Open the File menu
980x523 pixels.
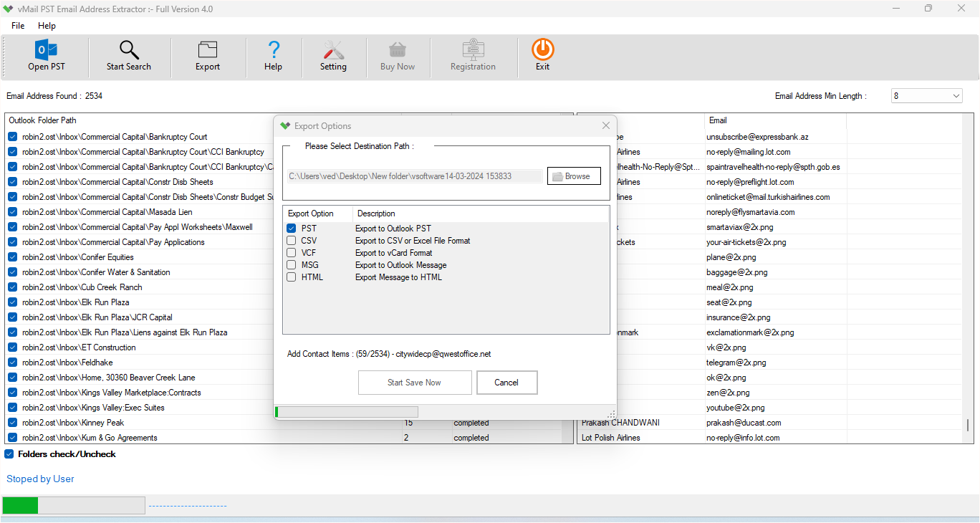pyautogui.click(x=18, y=26)
